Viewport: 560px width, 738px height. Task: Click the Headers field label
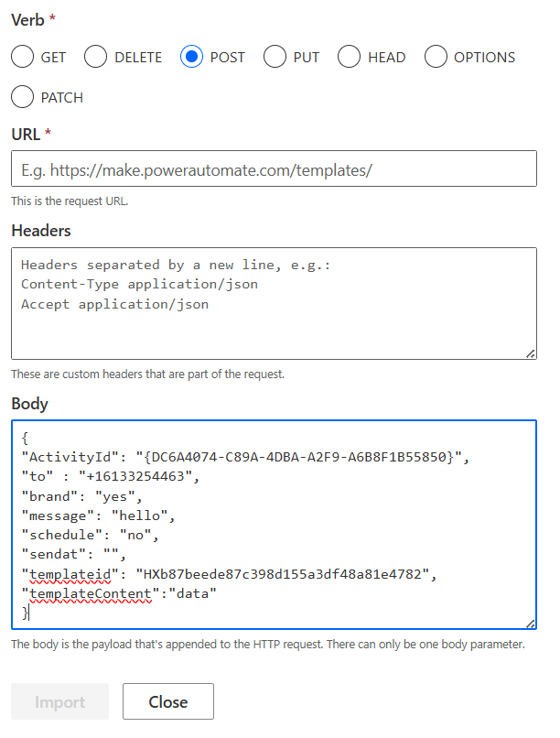click(x=41, y=231)
